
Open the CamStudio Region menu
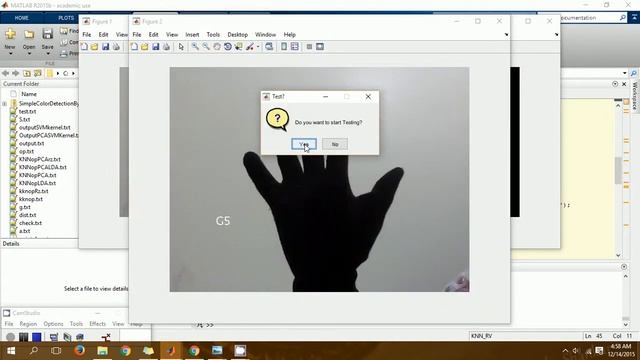click(28, 324)
